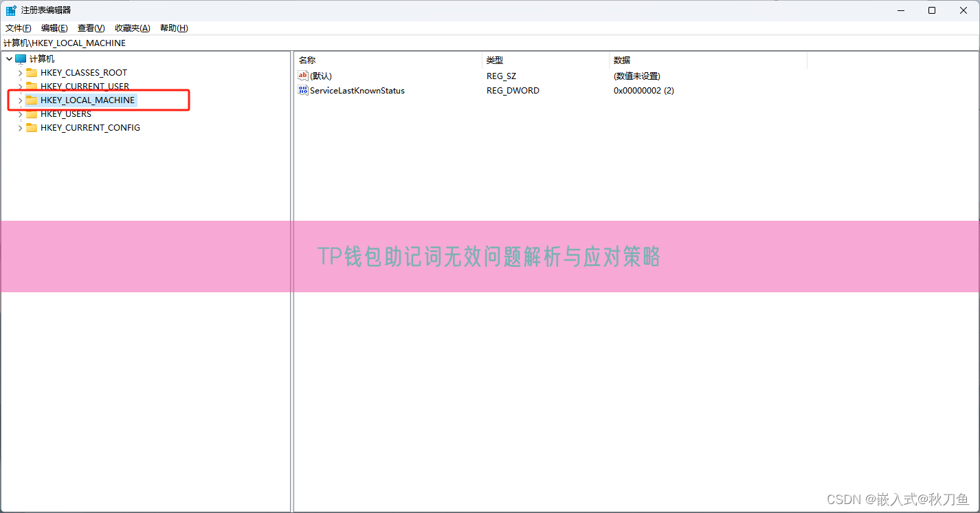Click the 计算机 computer icon
The height and width of the screenshot is (513, 980).
coord(21,59)
